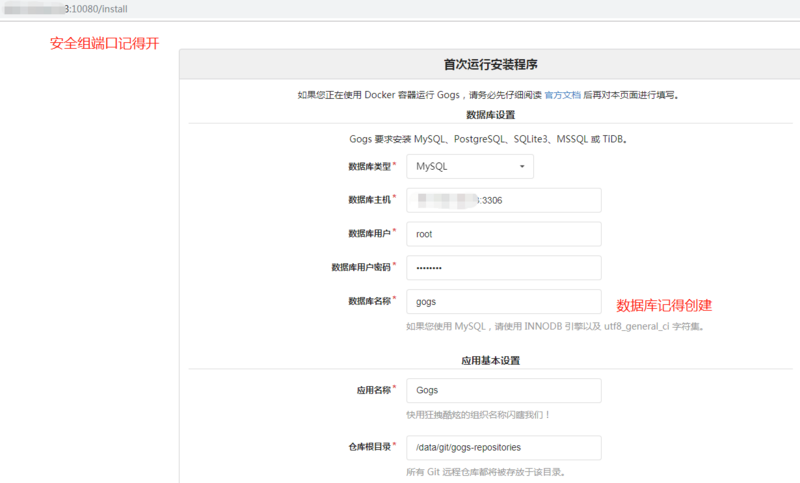800x483 pixels.
Task: Click the 数据库名称 field containing gogs
Action: tap(504, 301)
